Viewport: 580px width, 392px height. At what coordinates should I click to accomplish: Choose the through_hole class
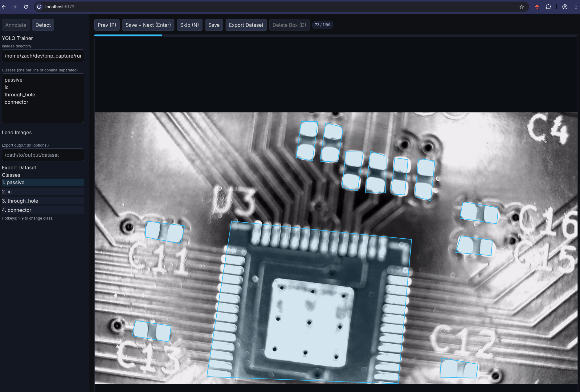pos(43,201)
